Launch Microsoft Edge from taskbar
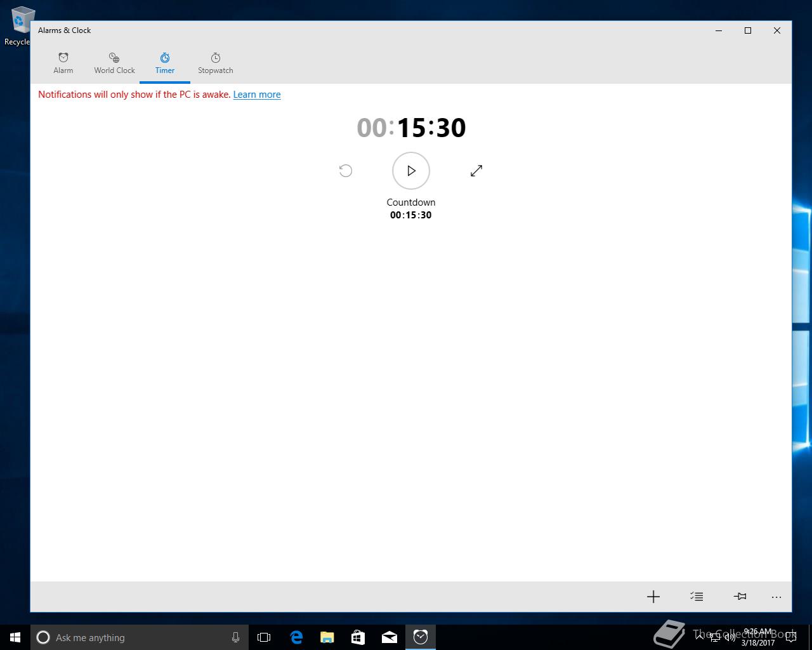Image resolution: width=812 pixels, height=650 pixels. pyautogui.click(x=296, y=637)
